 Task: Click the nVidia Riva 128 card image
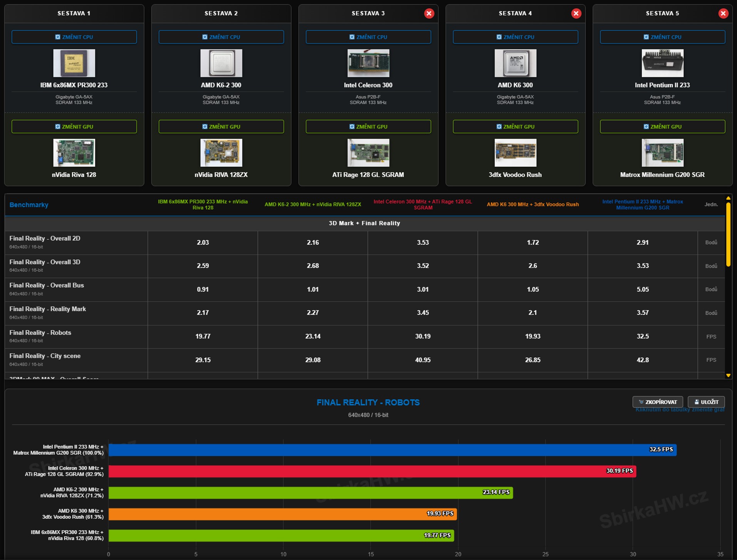click(x=74, y=153)
